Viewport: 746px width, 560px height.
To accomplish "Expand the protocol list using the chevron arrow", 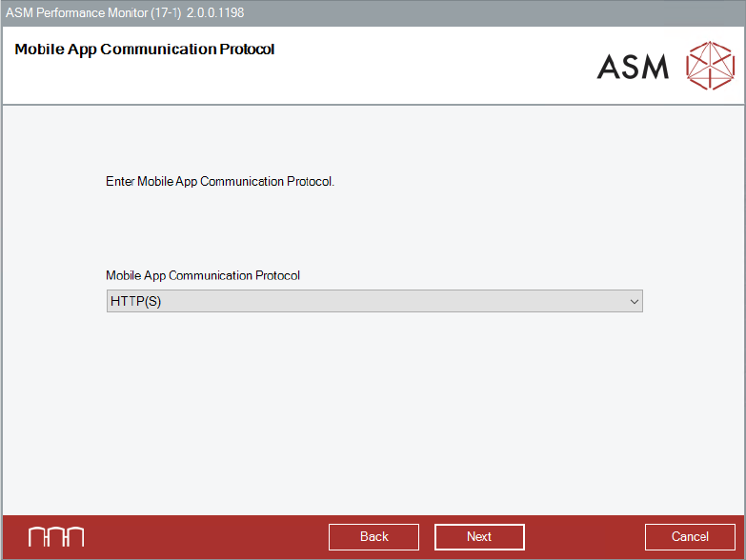I will pos(635,302).
